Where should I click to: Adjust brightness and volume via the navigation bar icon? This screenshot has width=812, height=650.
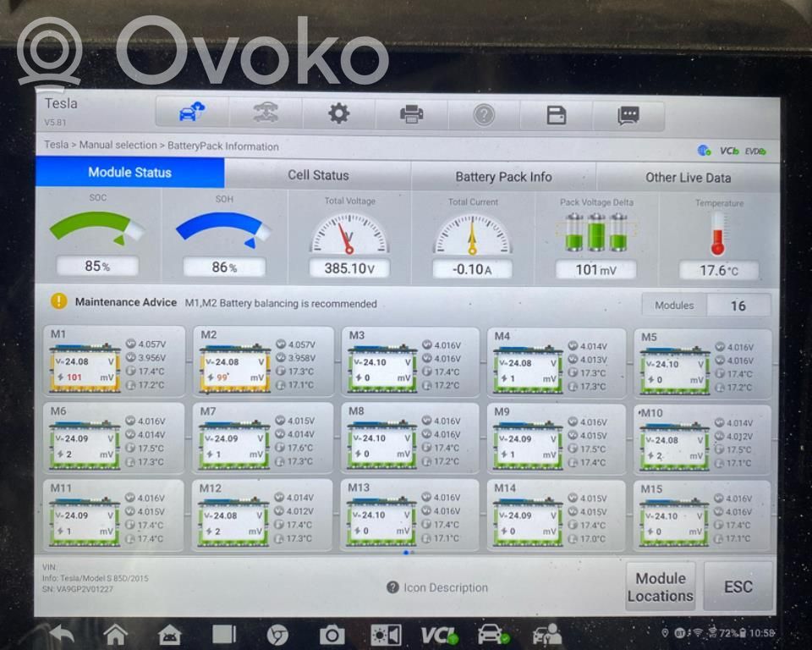coord(386,635)
